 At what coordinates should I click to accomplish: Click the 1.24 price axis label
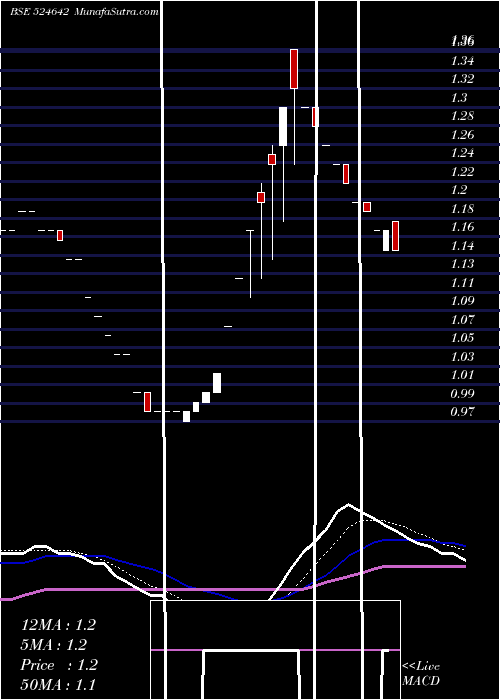(x=462, y=153)
